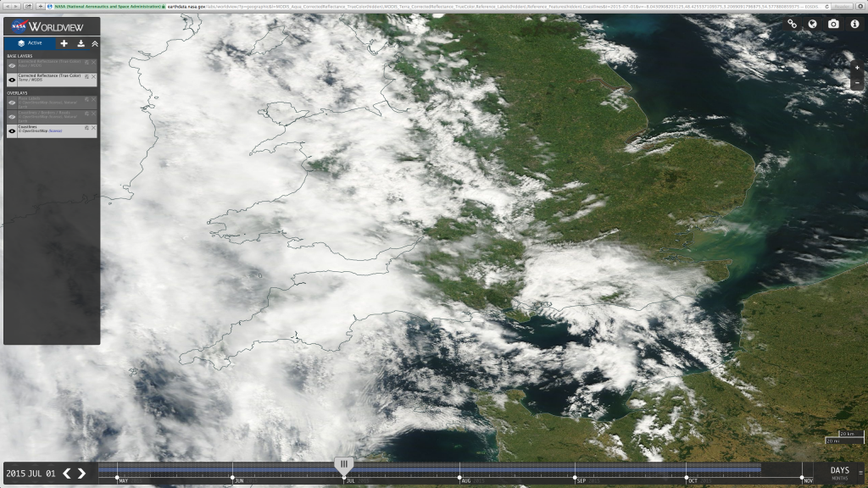Click the browser add bookmark plus button
868x488 pixels.
click(41, 6)
